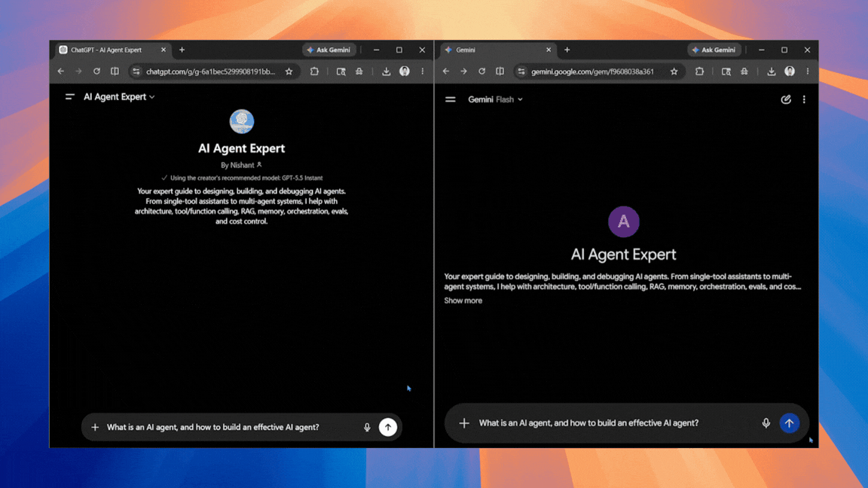Bookmark the Gemini page with the star
This screenshot has height=488, width=868.
tap(674, 72)
